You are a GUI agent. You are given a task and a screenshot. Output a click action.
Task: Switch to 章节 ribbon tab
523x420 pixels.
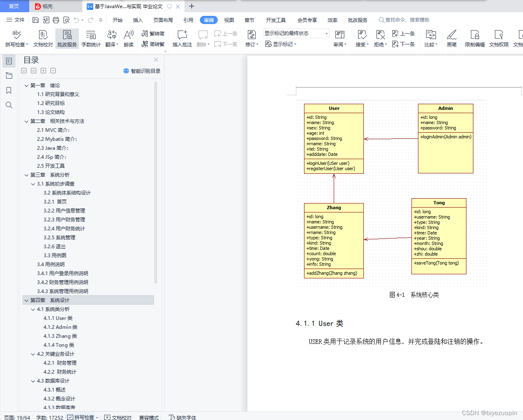[x=249, y=20]
